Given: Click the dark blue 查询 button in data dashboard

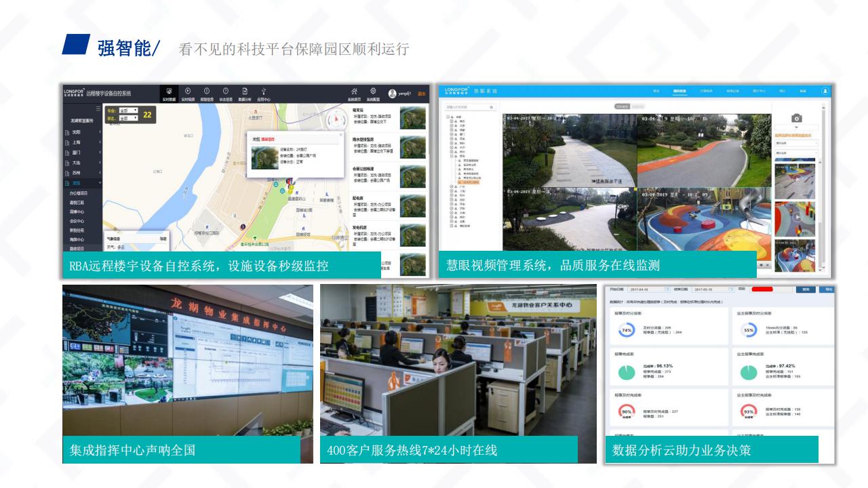Looking at the screenshot, I should pyautogui.click(x=805, y=289).
